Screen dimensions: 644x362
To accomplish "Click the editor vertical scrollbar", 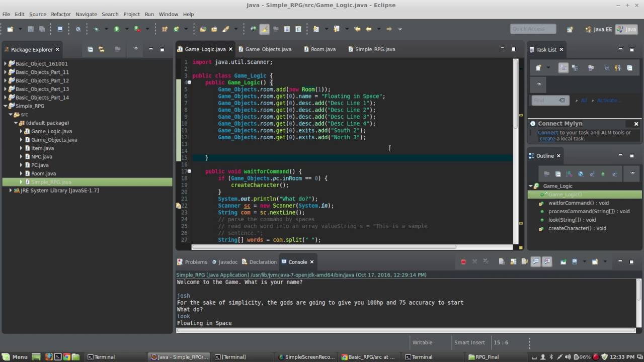I will [x=516, y=93].
